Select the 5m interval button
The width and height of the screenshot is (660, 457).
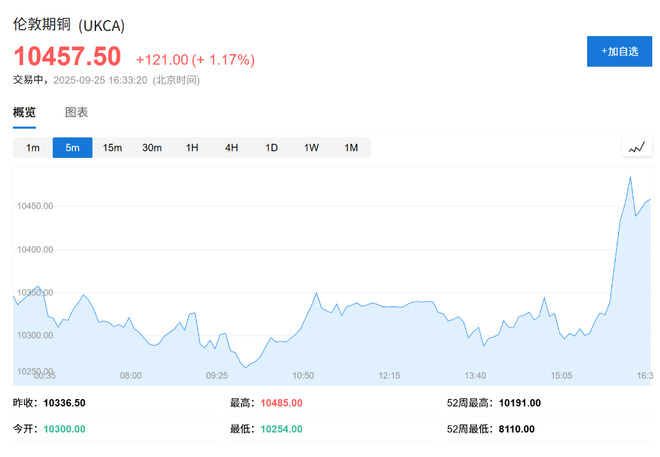coord(72,148)
